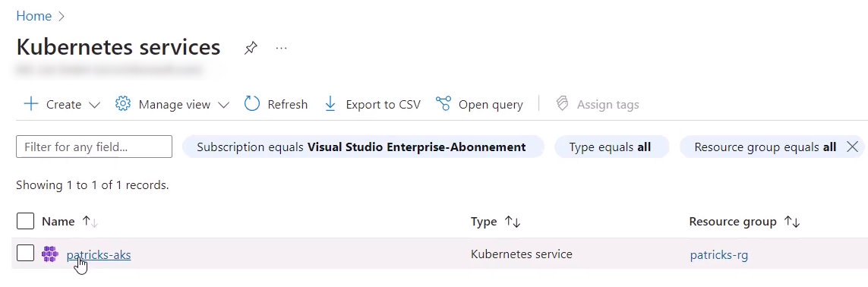Screen dimensions: 868x287
Task: Pin the Kubernetes services page
Action: 251,49
